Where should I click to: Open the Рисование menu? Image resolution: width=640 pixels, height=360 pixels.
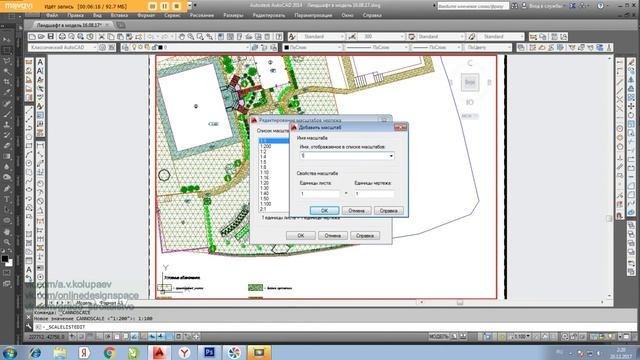point(202,15)
